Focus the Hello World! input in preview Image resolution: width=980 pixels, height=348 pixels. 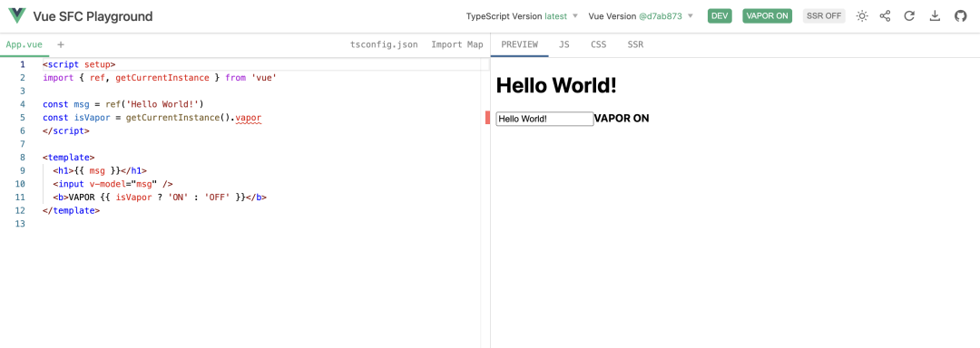pos(544,119)
